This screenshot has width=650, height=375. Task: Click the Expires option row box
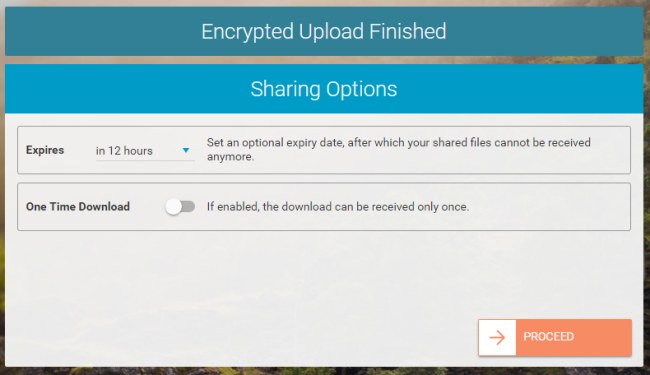point(324,150)
